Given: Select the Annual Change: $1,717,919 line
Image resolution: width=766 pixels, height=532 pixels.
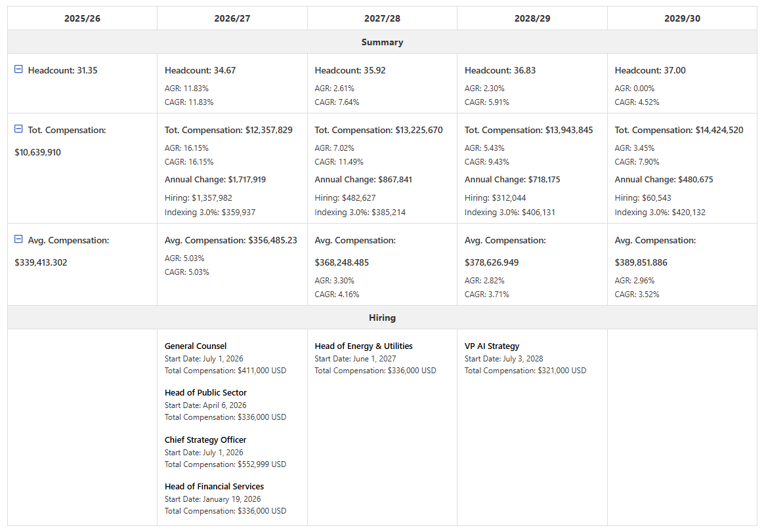Looking at the screenshot, I should click(x=215, y=179).
